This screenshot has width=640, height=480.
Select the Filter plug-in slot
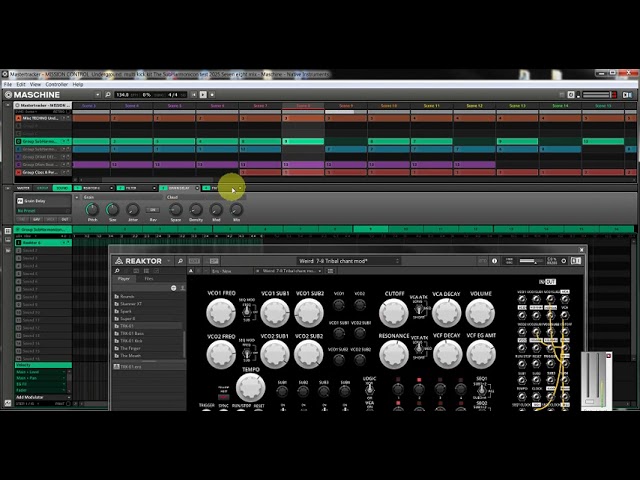tap(136, 188)
